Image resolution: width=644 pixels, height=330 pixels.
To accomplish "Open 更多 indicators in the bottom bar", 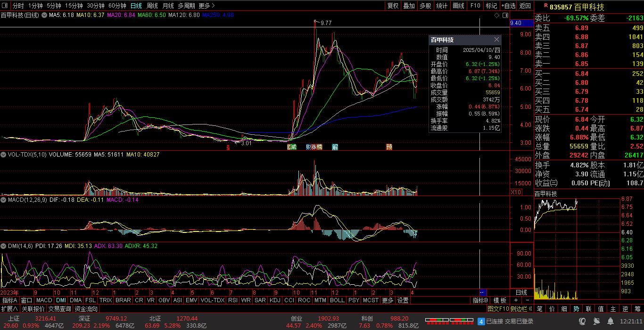I will (388, 300).
